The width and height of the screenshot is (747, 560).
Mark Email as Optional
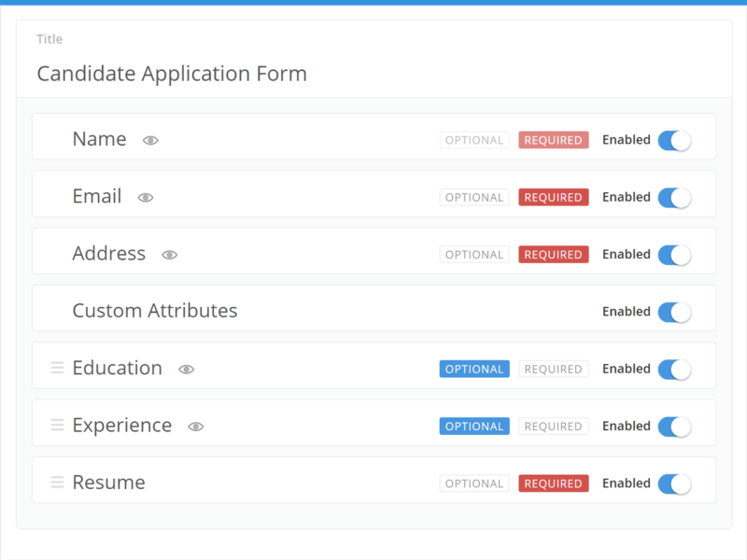(474, 197)
